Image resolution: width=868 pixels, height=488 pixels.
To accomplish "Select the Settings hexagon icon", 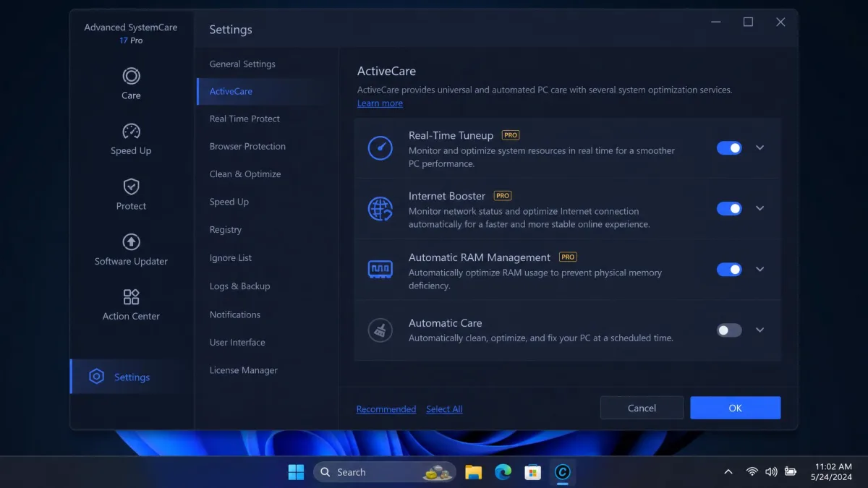I will click(x=96, y=377).
